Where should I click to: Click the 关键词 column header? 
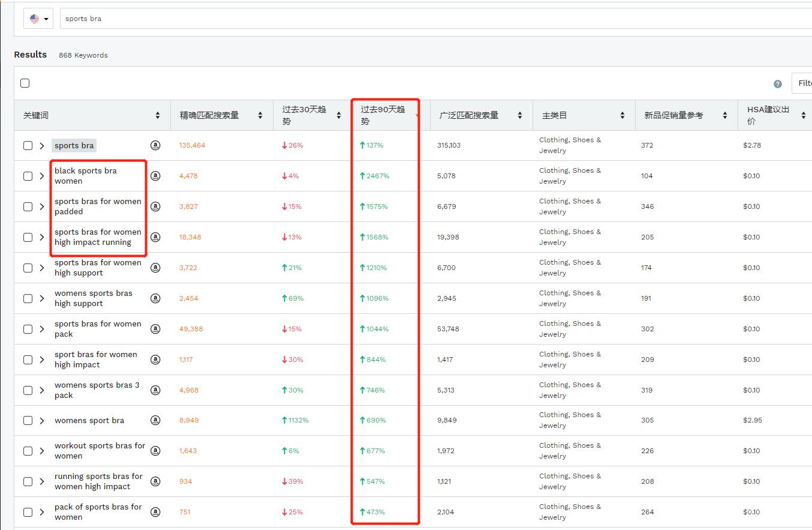click(36, 115)
